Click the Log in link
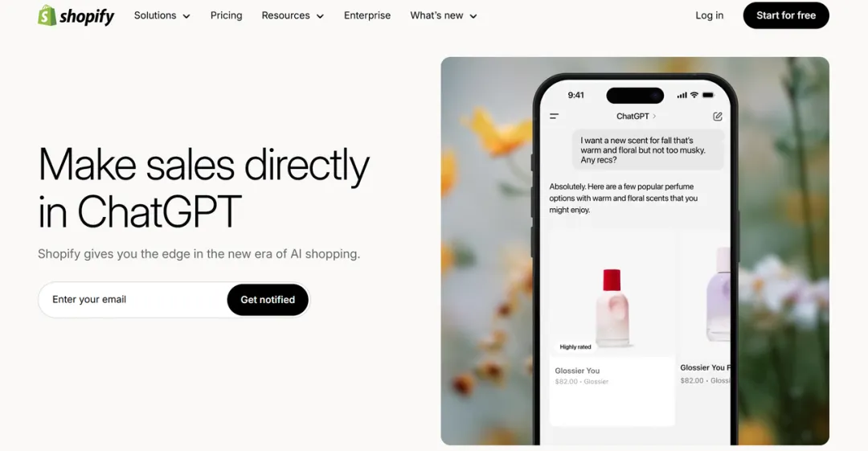Image resolution: width=868 pixels, height=451 pixels. [x=709, y=15]
